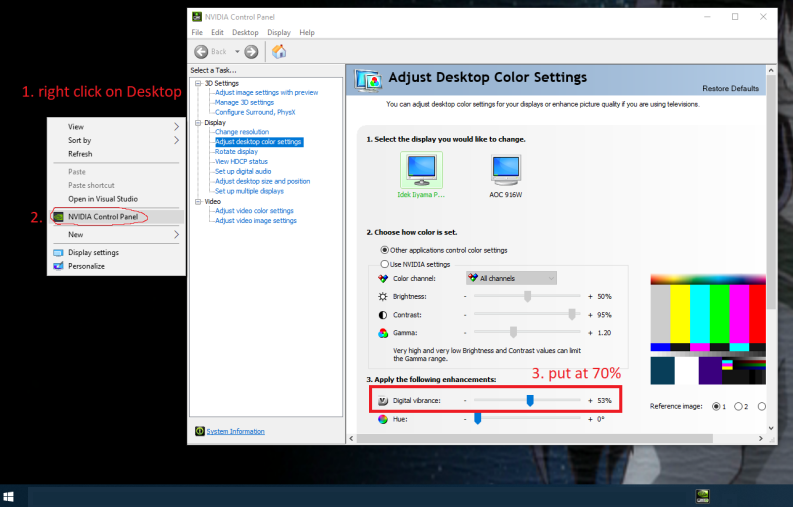This screenshot has width=793, height=507.
Task: Click the Brightness slider handle
Action: pyautogui.click(x=527, y=297)
